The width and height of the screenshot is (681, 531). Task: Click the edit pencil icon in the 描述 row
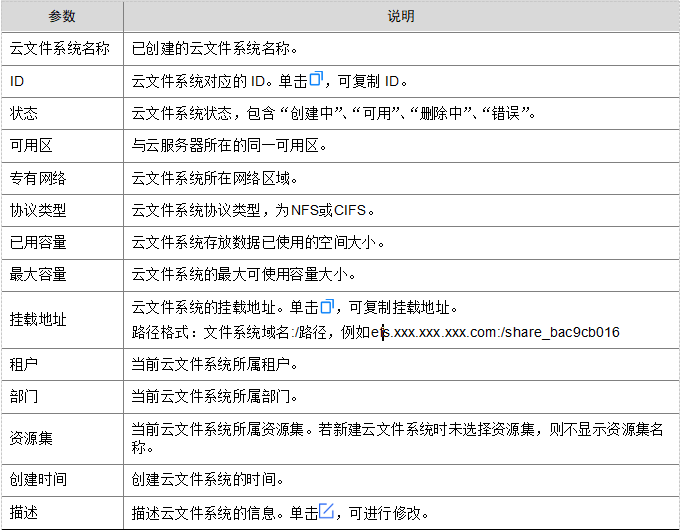click(x=327, y=511)
